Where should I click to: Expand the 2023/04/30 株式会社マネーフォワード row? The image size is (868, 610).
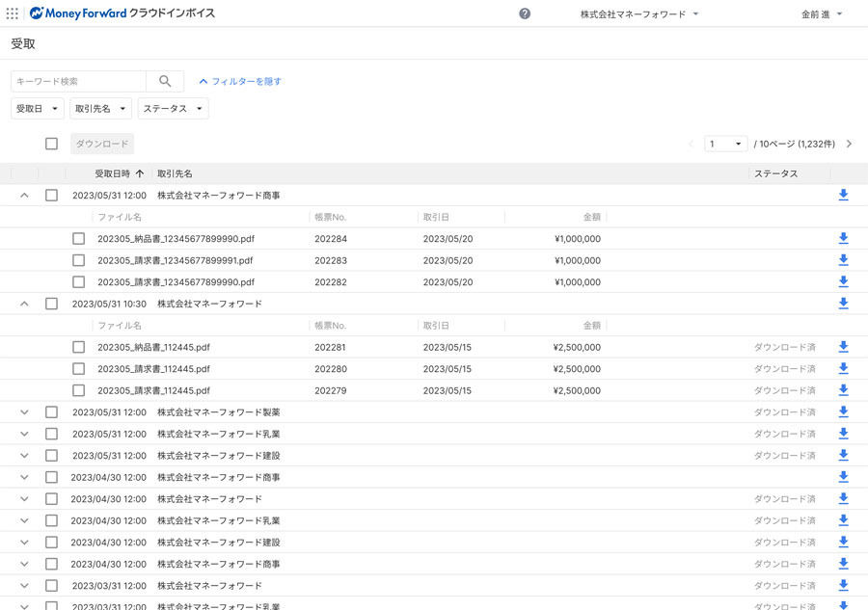[24, 499]
